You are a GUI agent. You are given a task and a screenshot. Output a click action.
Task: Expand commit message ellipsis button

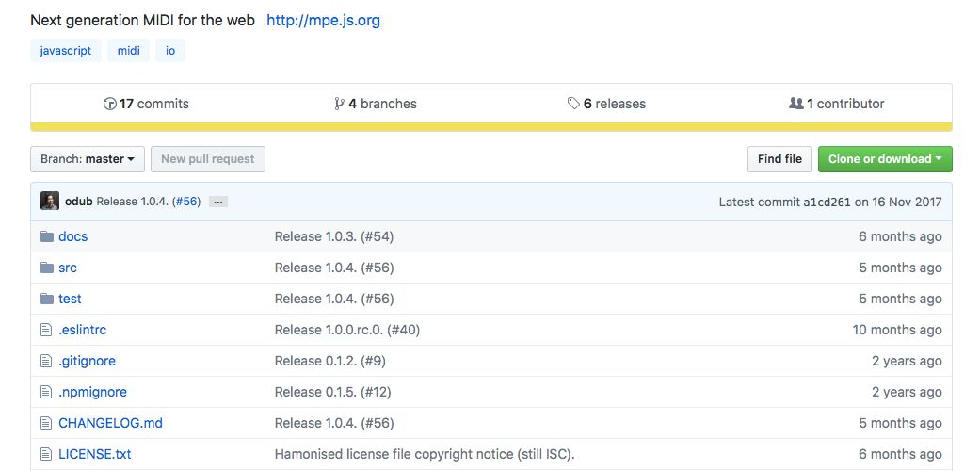(217, 202)
